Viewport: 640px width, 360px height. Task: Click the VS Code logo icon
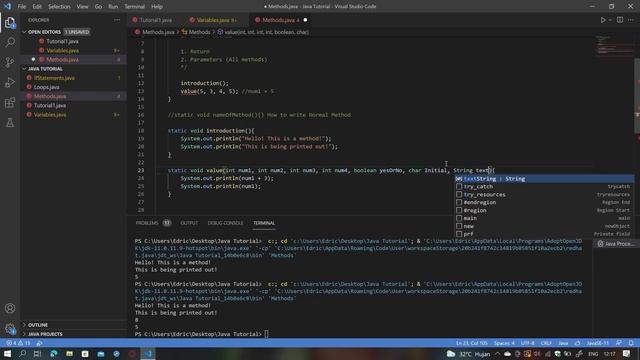click(x=7, y=7)
